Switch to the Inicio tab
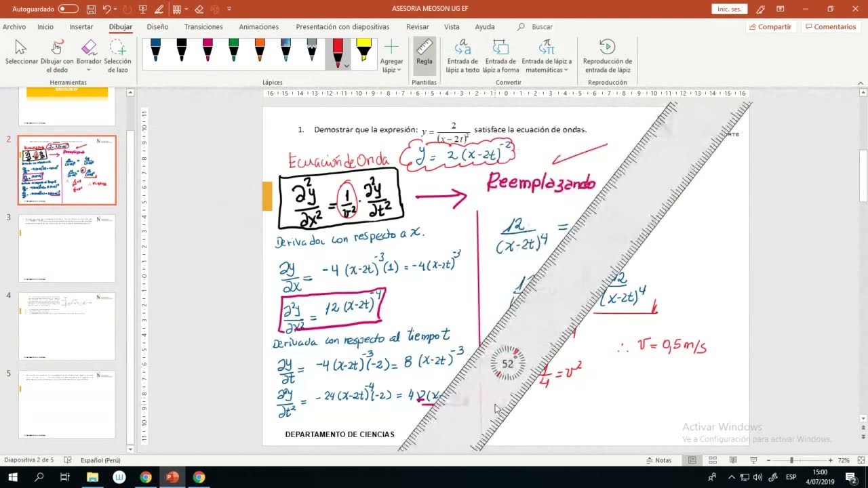Viewport: 868px width, 488px height. pyautogui.click(x=45, y=26)
